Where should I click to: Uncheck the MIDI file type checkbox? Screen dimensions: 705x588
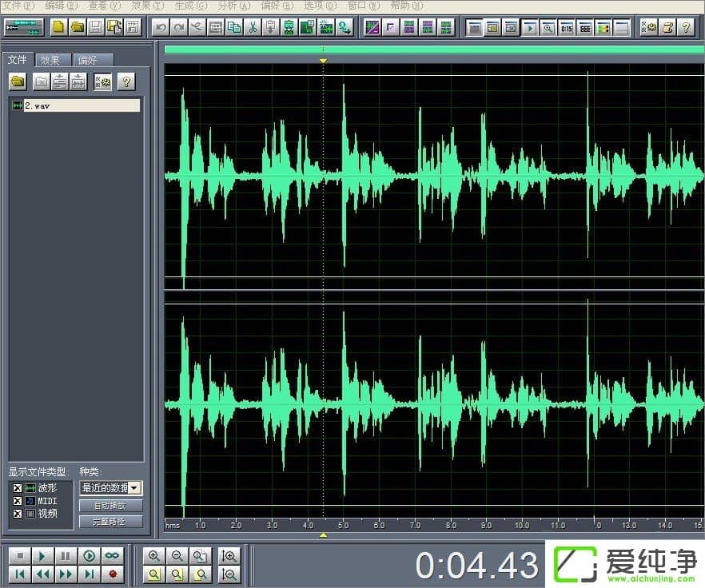click(x=18, y=501)
